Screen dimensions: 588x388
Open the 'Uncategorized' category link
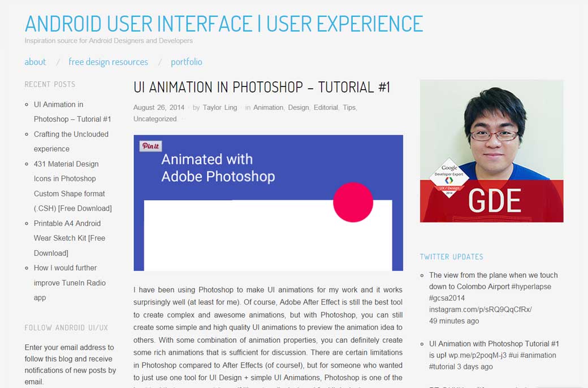click(154, 119)
